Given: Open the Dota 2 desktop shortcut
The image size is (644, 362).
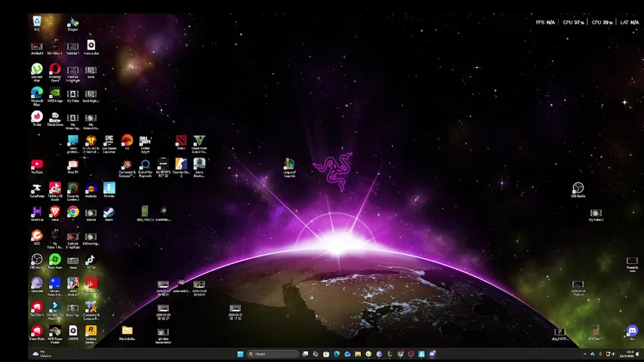Looking at the screenshot, I should (181, 142).
